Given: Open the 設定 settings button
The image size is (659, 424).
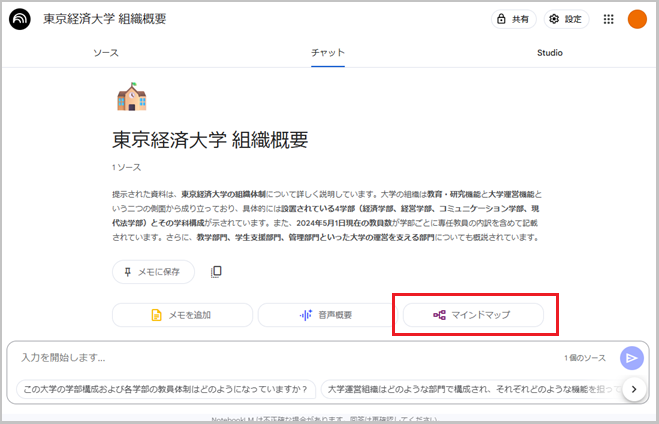Looking at the screenshot, I should (566, 19).
